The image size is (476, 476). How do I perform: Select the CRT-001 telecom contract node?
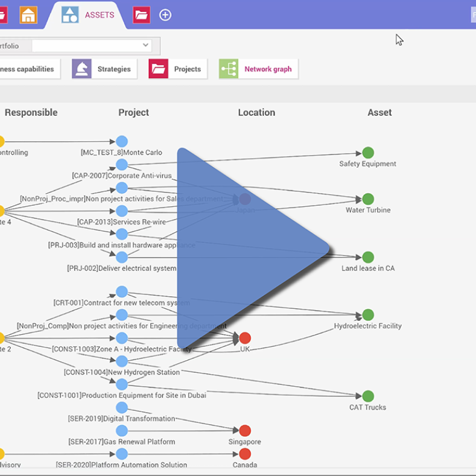tap(122, 292)
